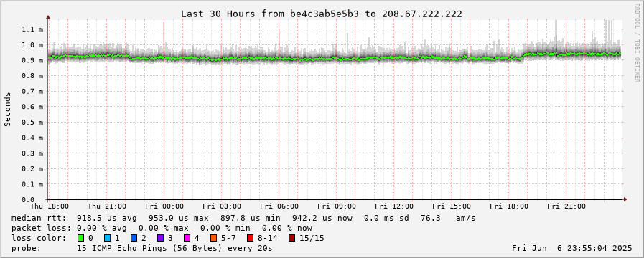Image resolution: width=644 pixels, height=258 pixels.
Task: Click the red 8-14 loss swatch
Action: tap(250, 238)
